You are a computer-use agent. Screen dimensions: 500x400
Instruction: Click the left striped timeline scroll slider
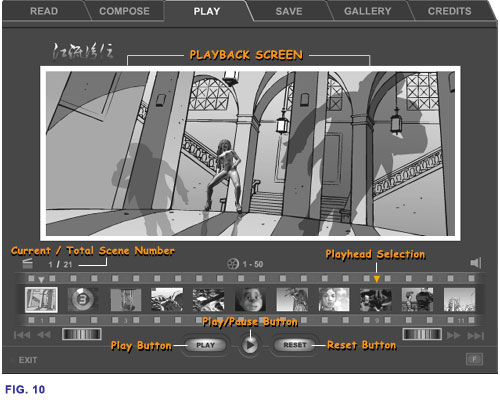[82, 334]
